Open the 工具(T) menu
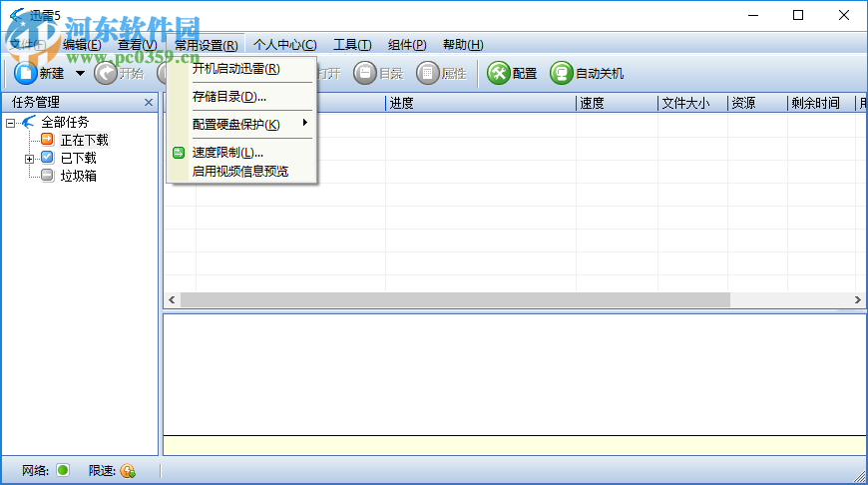This screenshot has width=868, height=485. 352,45
